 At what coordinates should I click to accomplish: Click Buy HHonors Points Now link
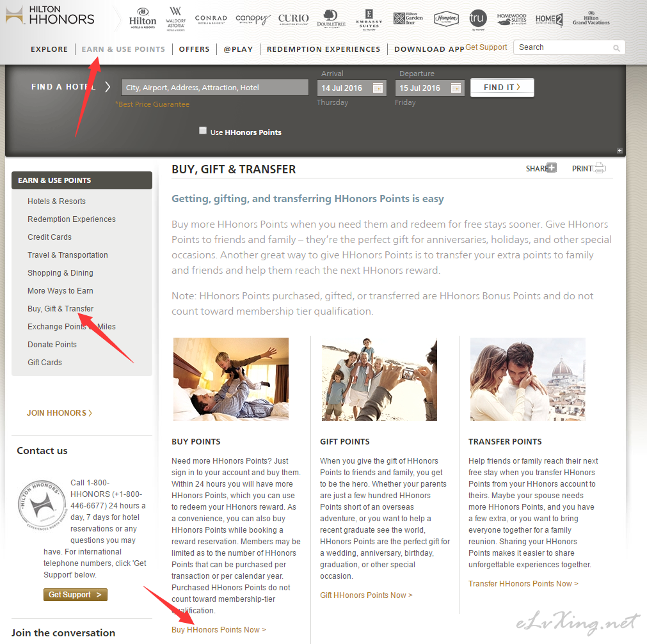(x=219, y=629)
